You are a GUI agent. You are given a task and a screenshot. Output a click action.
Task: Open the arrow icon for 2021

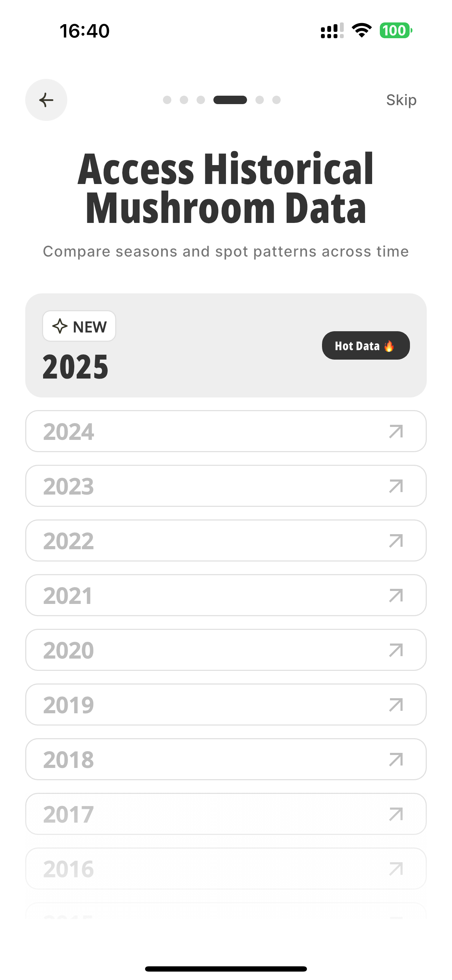pyautogui.click(x=396, y=596)
